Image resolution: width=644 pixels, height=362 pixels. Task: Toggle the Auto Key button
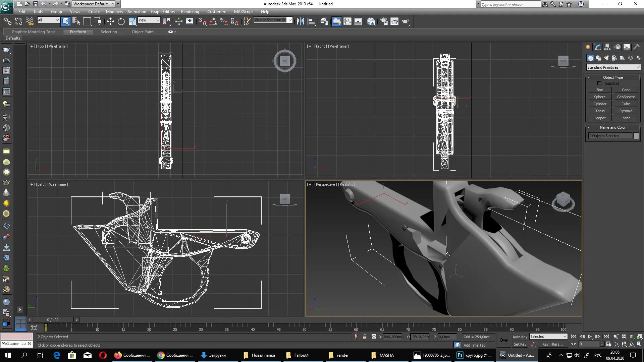[520, 337]
